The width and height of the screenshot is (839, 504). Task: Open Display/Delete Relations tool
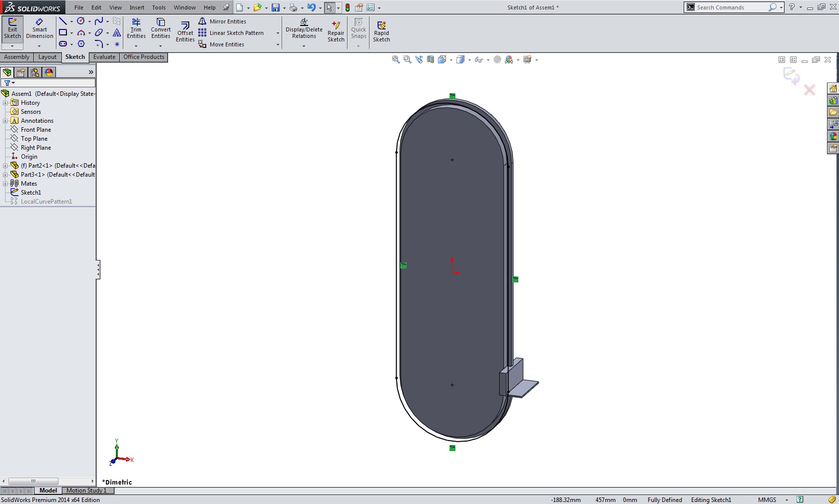click(x=304, y=29)
